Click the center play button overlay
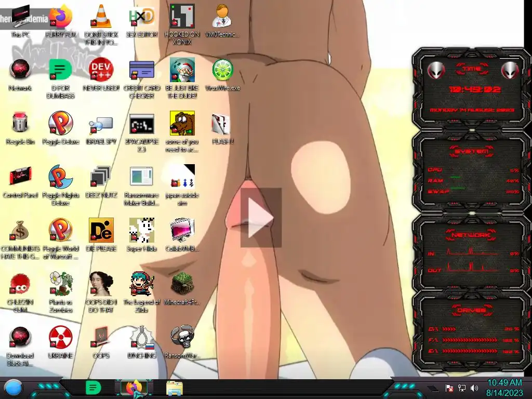The width and height of the screenshot is (532, 399). 261,218
